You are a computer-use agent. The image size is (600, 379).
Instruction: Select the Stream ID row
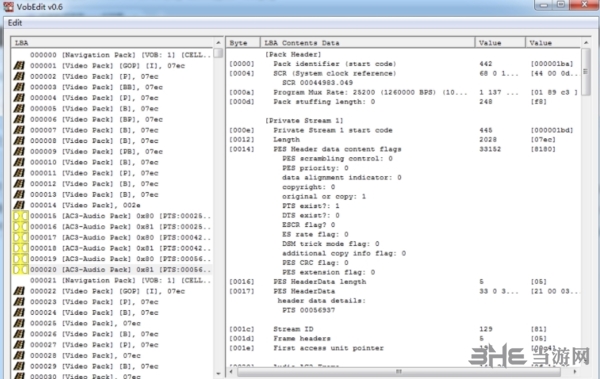point(404,329)
